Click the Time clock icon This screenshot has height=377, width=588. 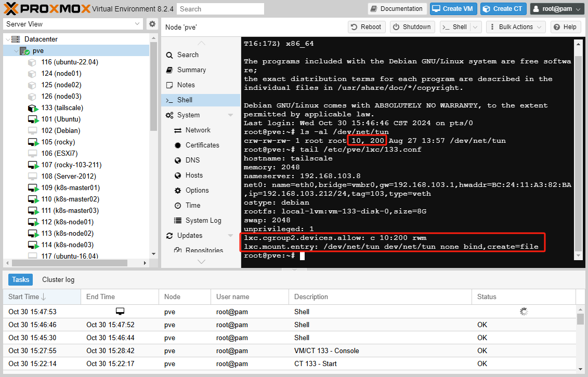pyautogui.click(x=178, y=206)
